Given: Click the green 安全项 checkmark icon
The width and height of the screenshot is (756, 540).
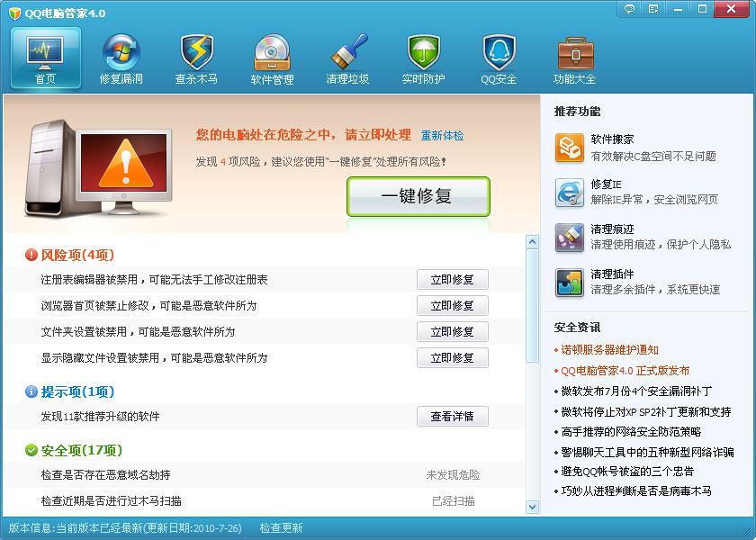Looking at the screenshot, I should pos(31,450).
